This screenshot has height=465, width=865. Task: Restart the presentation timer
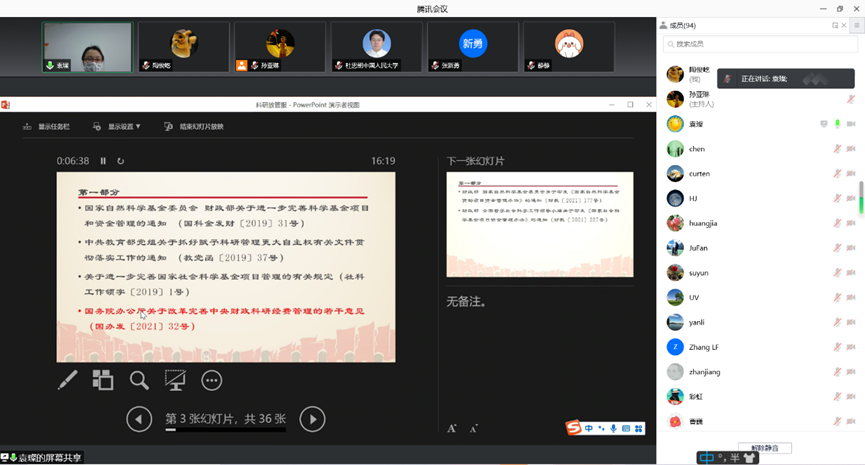pyautogui.click(x=121, y=161)
